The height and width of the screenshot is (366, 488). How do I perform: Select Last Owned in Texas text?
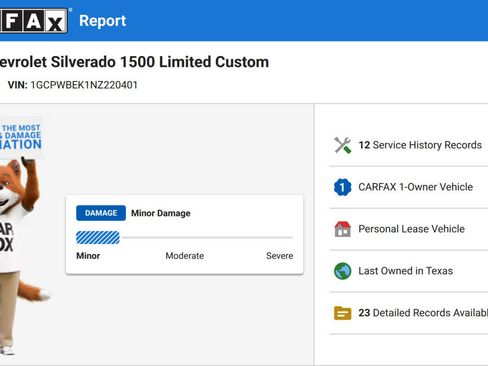click(406, 271)
